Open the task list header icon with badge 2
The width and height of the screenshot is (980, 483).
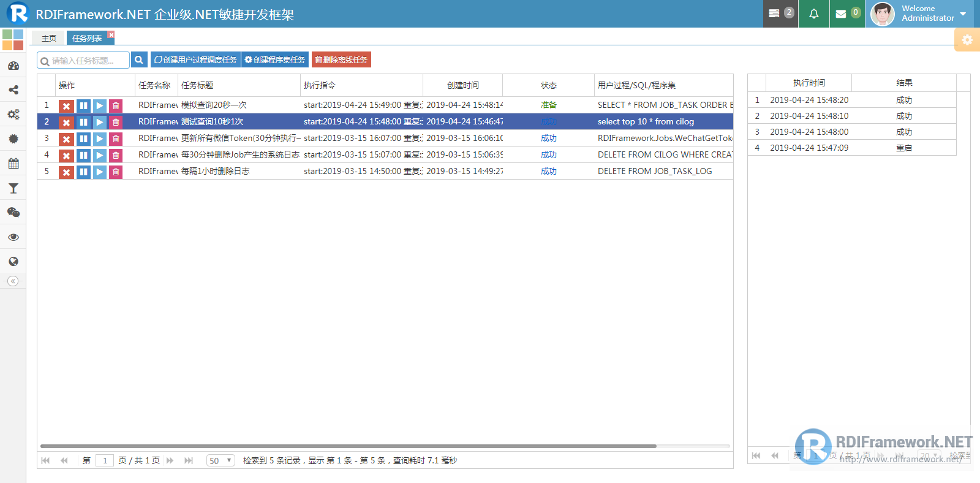(x=780, y=13)
